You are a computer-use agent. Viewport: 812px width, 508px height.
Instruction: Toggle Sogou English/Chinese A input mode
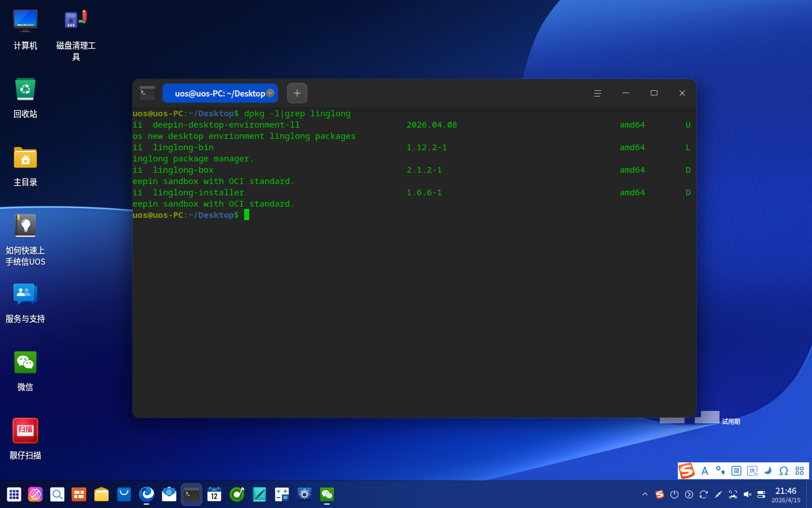705,471
